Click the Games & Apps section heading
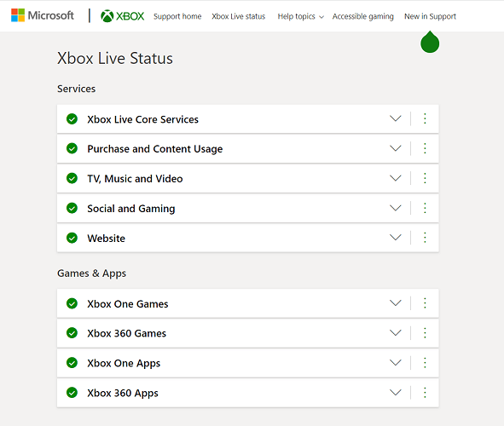Image resolution: width=504 pixels, height=426 pixels. pyautogui.click(x=91, y=273)
